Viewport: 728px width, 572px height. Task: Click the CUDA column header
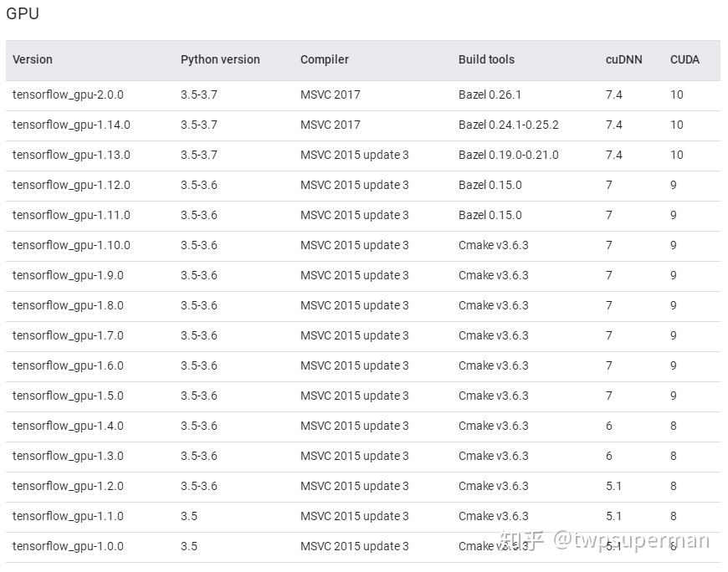pyautogui.click(x=684, y=59)
